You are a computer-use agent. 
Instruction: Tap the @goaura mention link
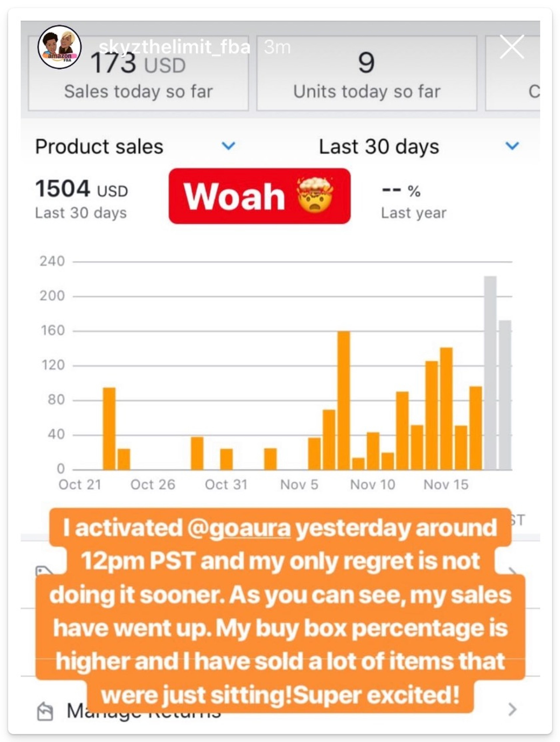[238, 528]
